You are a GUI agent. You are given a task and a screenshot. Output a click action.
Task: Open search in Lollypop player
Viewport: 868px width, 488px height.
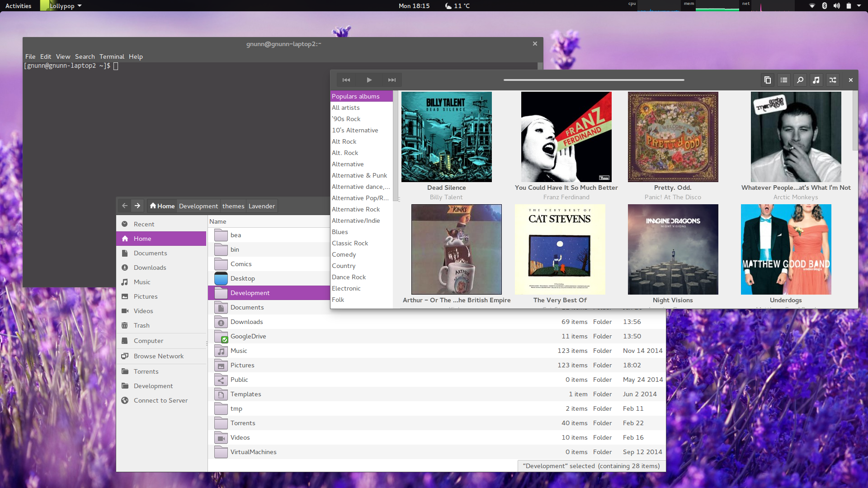click(x=800, y=80)
